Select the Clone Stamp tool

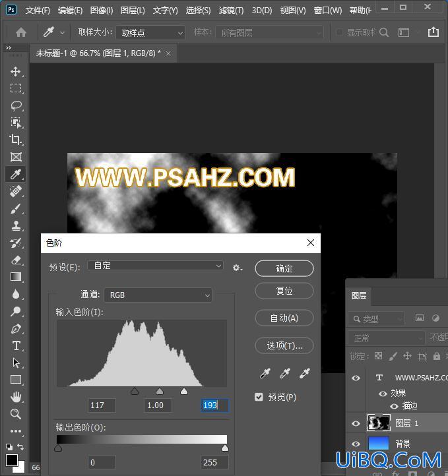point(15,225)
